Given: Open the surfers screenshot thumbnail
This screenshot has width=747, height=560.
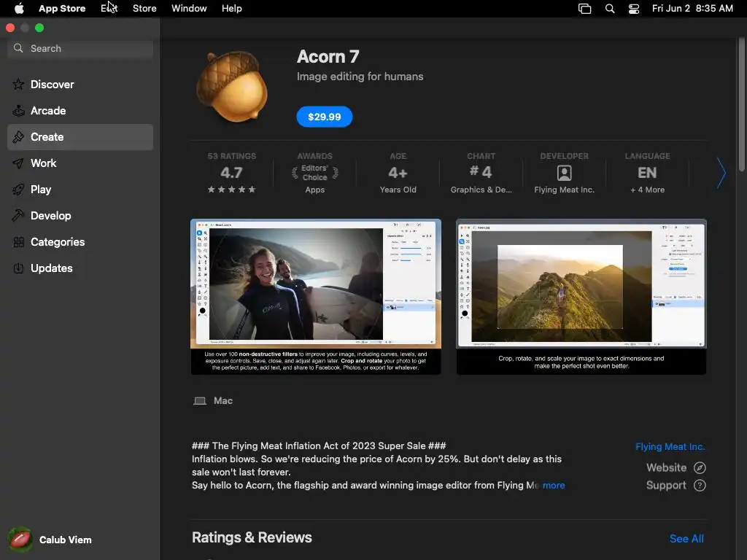Looking at the screenshot, I should [x=316, y=297].
